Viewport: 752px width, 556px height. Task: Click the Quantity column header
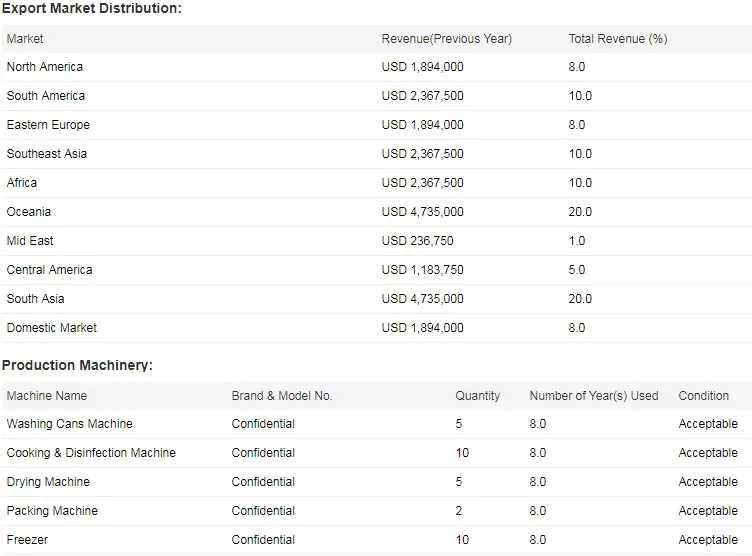click(x=478, y=396)
